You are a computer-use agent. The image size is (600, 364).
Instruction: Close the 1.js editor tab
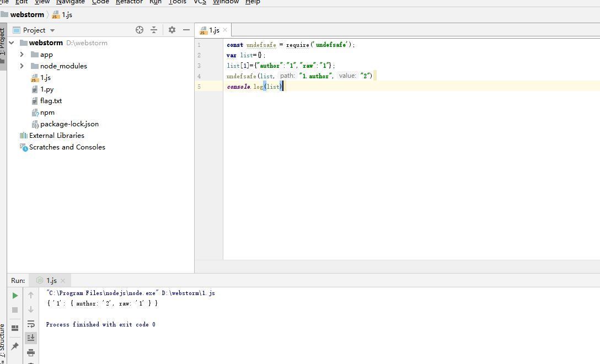coord(225,30)
